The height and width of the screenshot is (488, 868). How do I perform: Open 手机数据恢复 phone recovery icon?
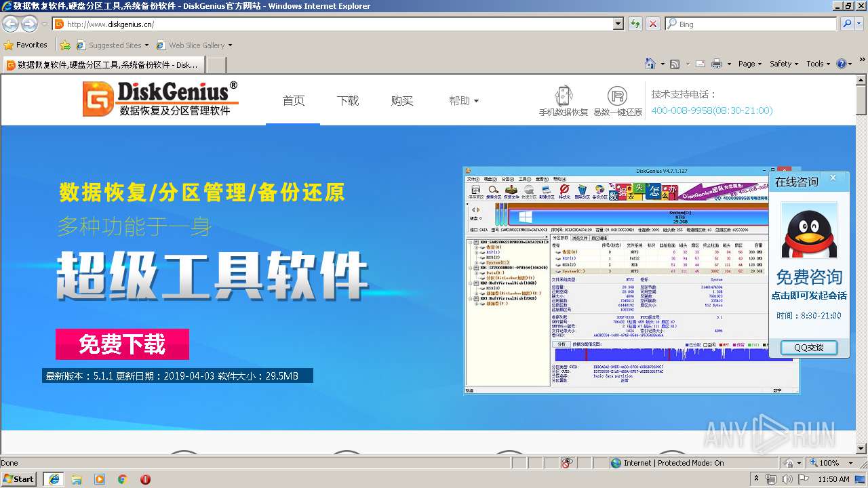(x=564, y=101)
